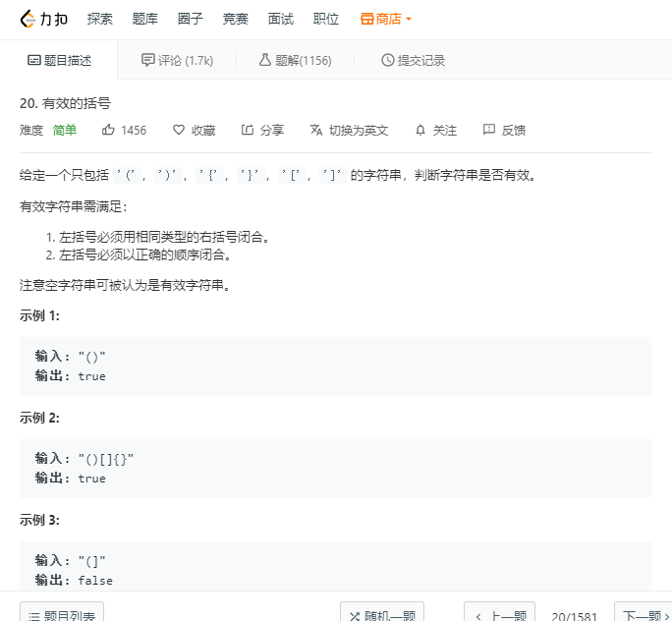Viewport: 672px width, 621px height.
Task: Click the 示例 3: heading
Action: tap(39, 521)
